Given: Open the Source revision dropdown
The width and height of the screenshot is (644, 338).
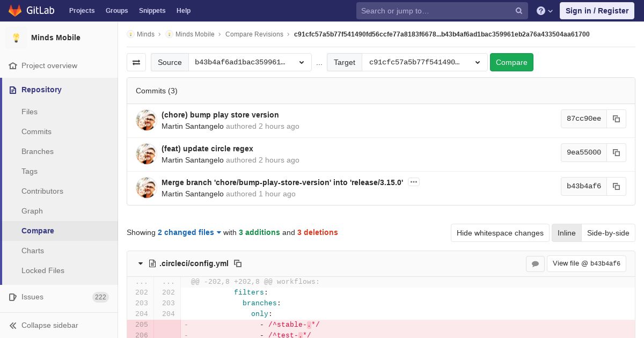Looking at the screenshot, I should [x=250, y=62].
